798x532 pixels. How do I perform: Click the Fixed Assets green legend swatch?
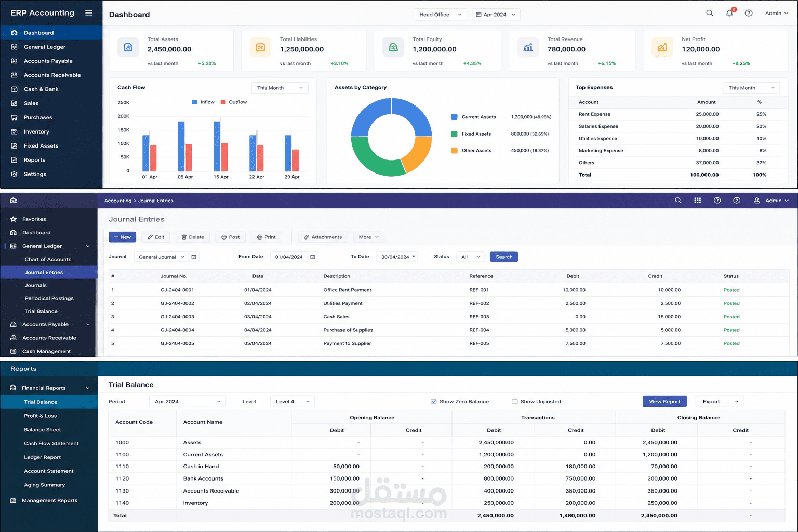click(x=454, y=134)
